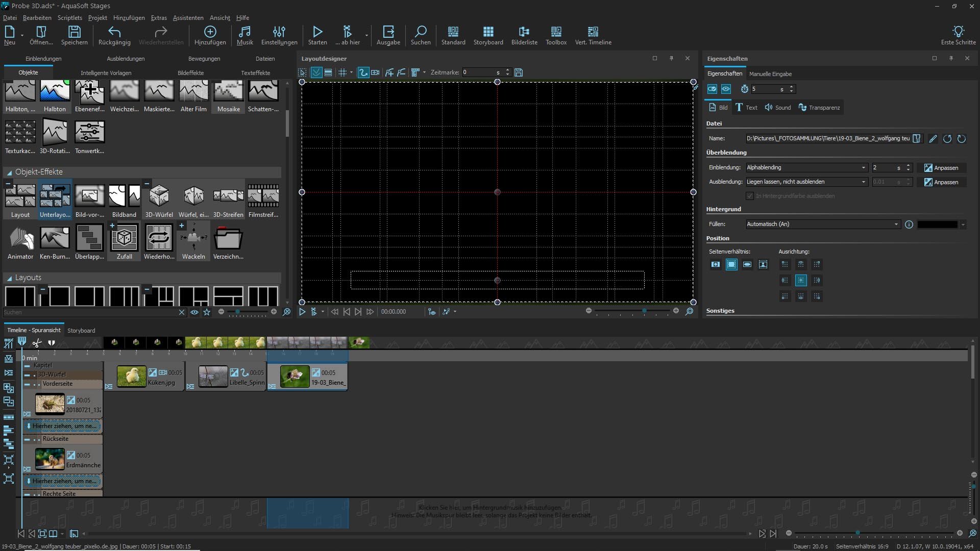980x551 pixels.
Task: Toggle the 'In Hintergrundfarbe ausblenden' checkbox
Action: 750,196
